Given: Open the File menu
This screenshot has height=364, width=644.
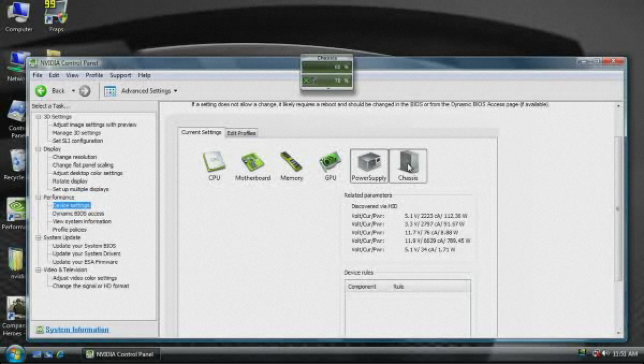Looking at the screenshot, I should [x=37, y=75].
